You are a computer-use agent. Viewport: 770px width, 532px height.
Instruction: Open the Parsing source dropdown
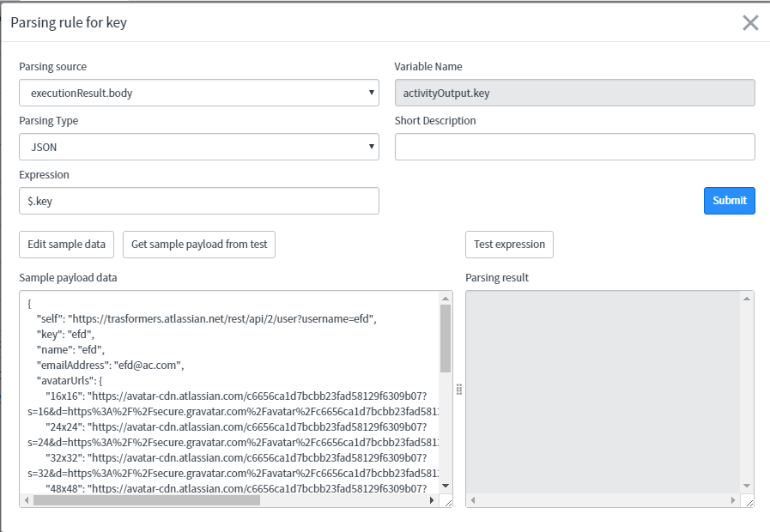click(x=199, y=93)
